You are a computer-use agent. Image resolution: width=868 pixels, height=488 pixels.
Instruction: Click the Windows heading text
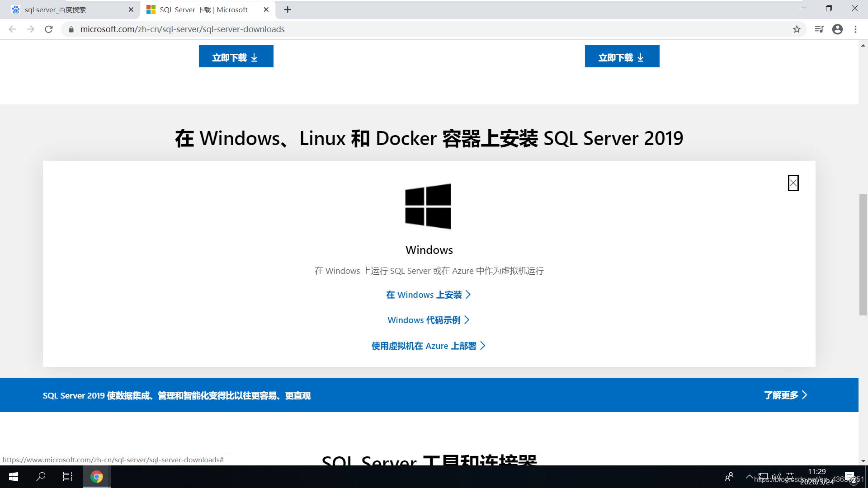click(429, 250)
